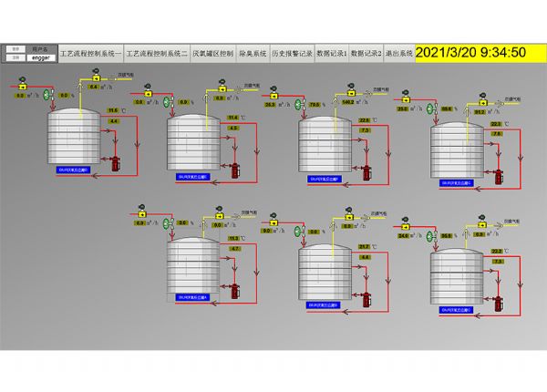Click blue name label under 11.3 °C tank
Screen dimensions: 547x392
click(193, 297)
